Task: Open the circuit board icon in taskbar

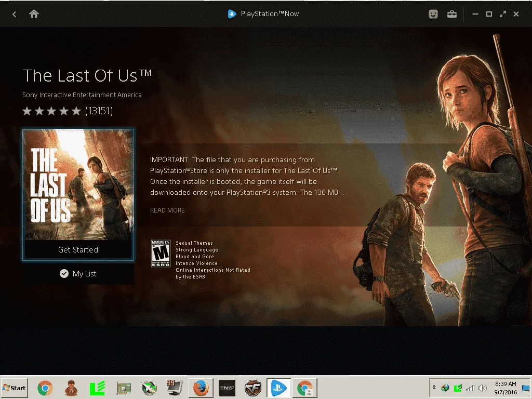Action: [x=124, y=388]
